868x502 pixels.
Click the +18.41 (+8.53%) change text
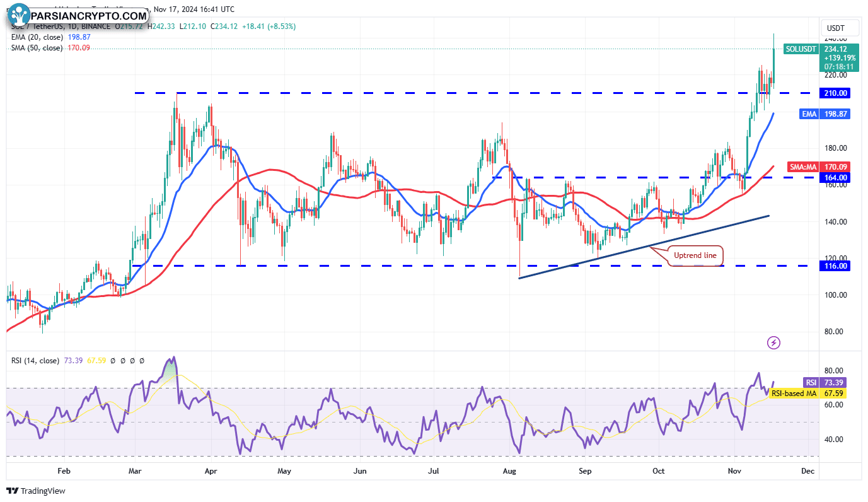269,26
